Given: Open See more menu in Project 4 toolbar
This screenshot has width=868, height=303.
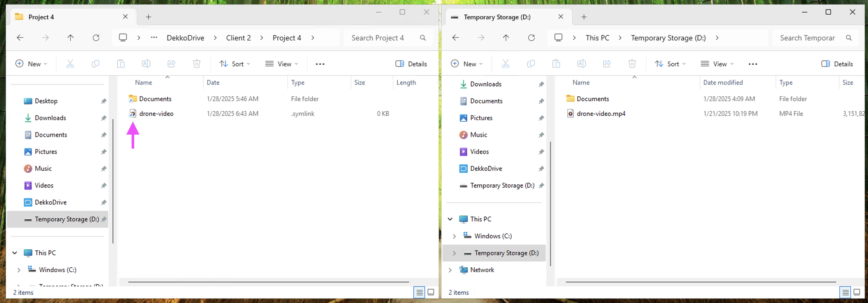Looking at the screenshot, I should pyautogui.click(x=320, y=64).
